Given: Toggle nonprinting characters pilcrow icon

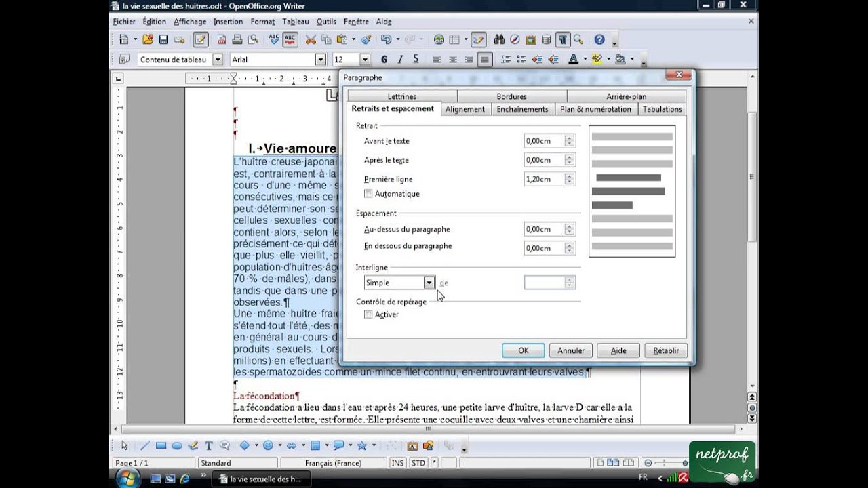Looking at the screenshot, I should tap(563, 40).
